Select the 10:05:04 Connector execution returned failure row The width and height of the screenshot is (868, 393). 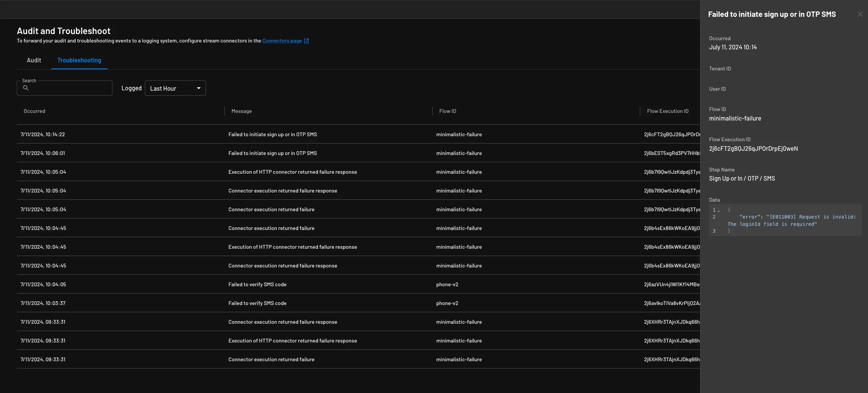coord(271,209)
